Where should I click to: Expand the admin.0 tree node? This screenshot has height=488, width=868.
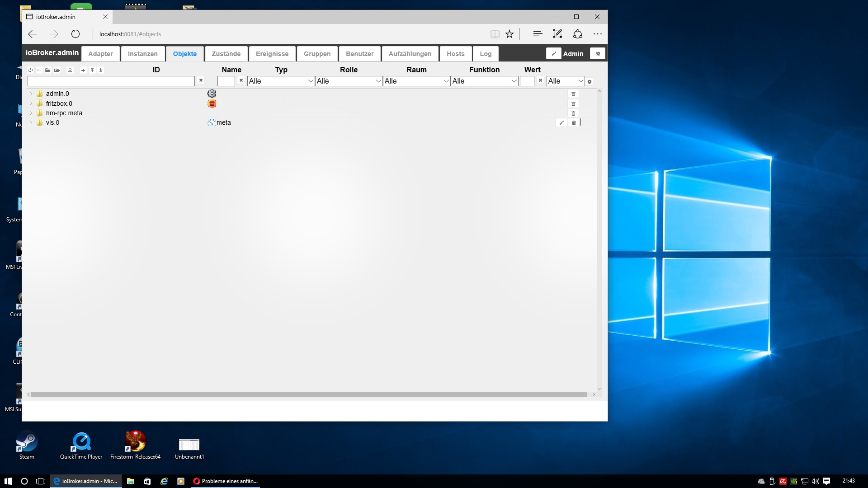(31, 94)
